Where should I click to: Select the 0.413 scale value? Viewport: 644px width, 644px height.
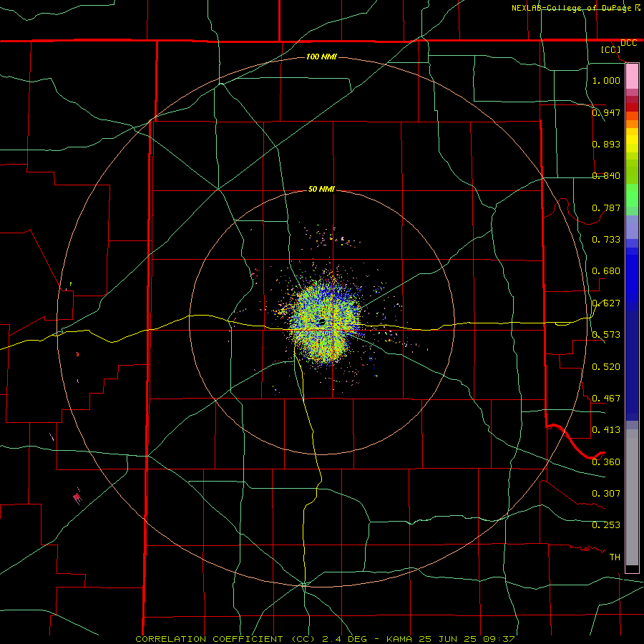(606, 430)
